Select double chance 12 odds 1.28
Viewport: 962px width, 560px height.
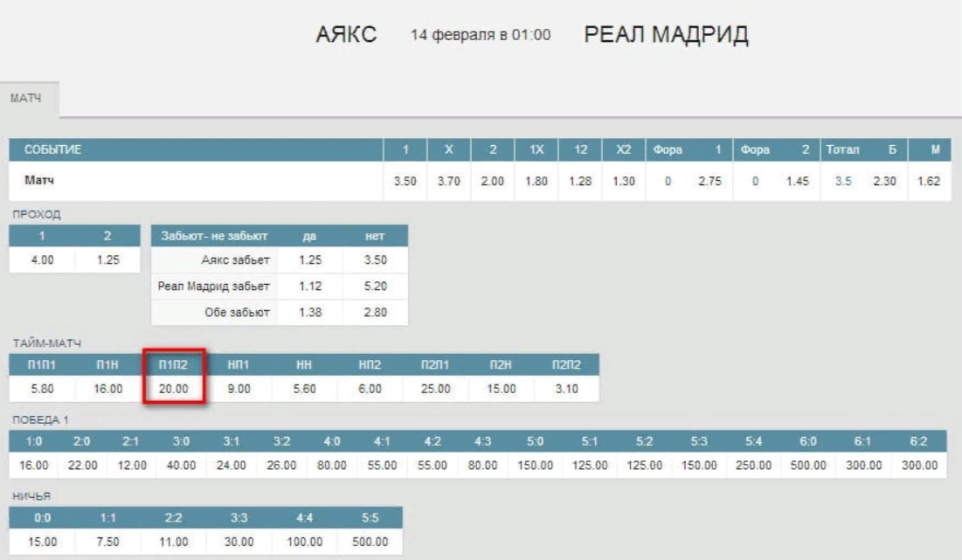[x=580, y=182]
